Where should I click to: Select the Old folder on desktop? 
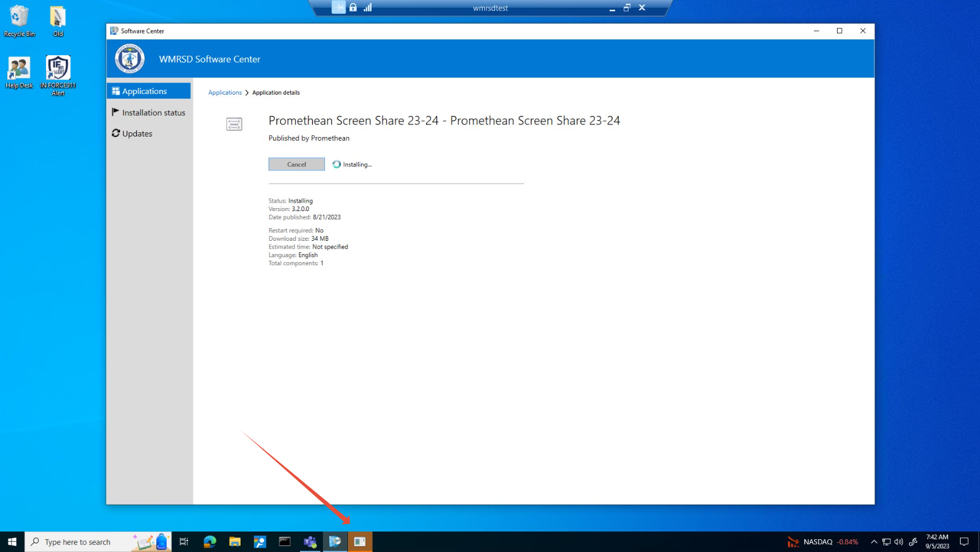pos(58,21)
